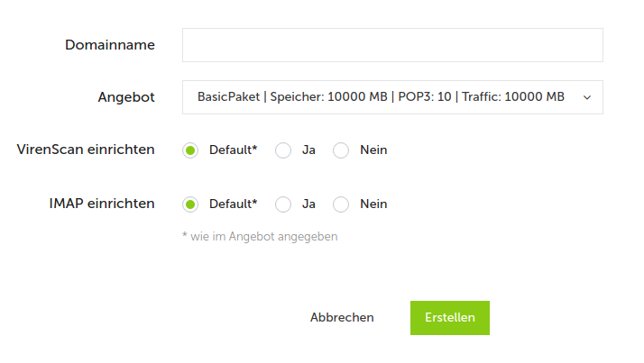
Task: Select Default radio button for VirenScan
Action: [x=190, y=150]
